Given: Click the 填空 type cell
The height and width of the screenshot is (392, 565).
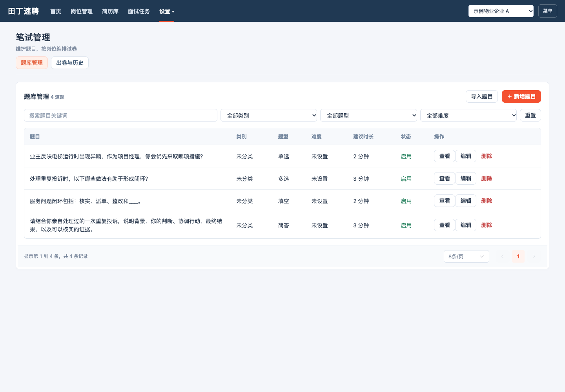Looking at the screenshot, I should tap(284, 201).
